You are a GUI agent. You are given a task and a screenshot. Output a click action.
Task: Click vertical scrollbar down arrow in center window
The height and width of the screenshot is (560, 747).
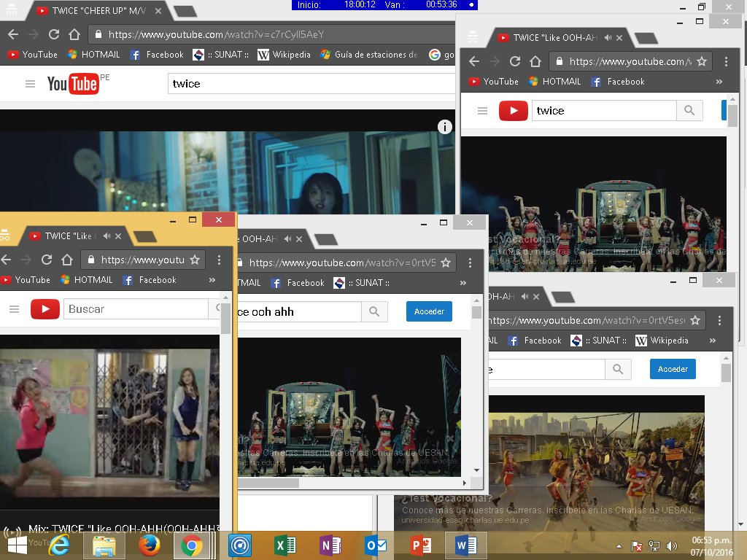pos(476,470)
